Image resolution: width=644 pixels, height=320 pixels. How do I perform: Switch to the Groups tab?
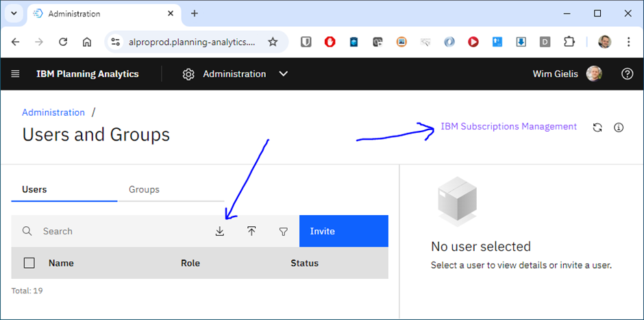coord(171,190)
